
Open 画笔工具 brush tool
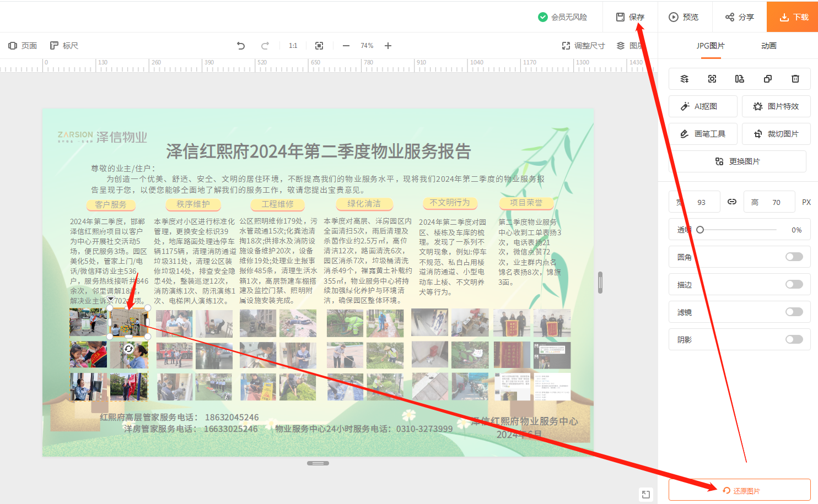point(703,134)
